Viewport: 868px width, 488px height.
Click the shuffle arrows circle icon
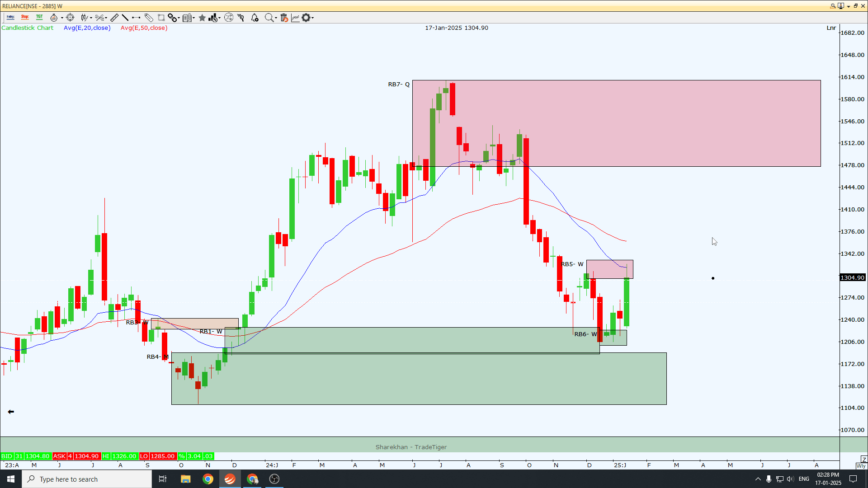pyautogui.click(x=229, y=18)
